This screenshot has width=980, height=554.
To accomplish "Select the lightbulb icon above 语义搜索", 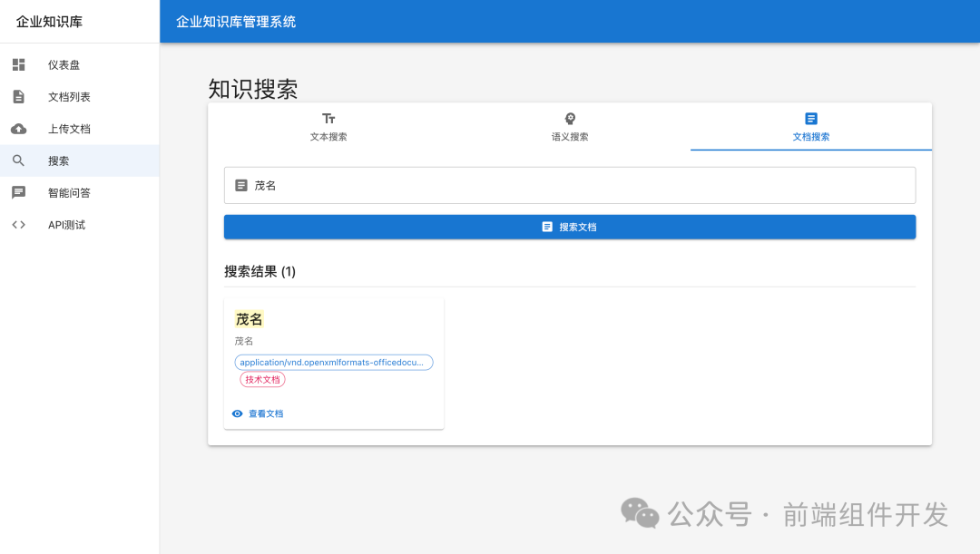I will [x=569, y=117].
